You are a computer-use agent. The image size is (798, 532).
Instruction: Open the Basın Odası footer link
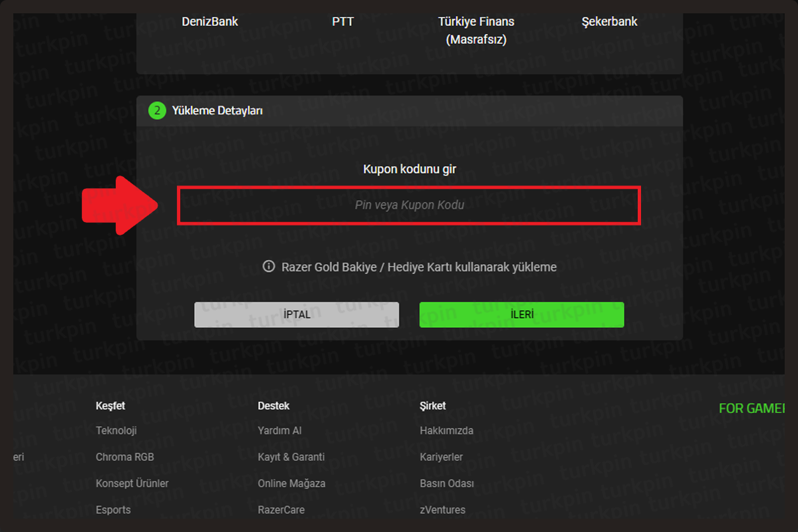point(447,483)
